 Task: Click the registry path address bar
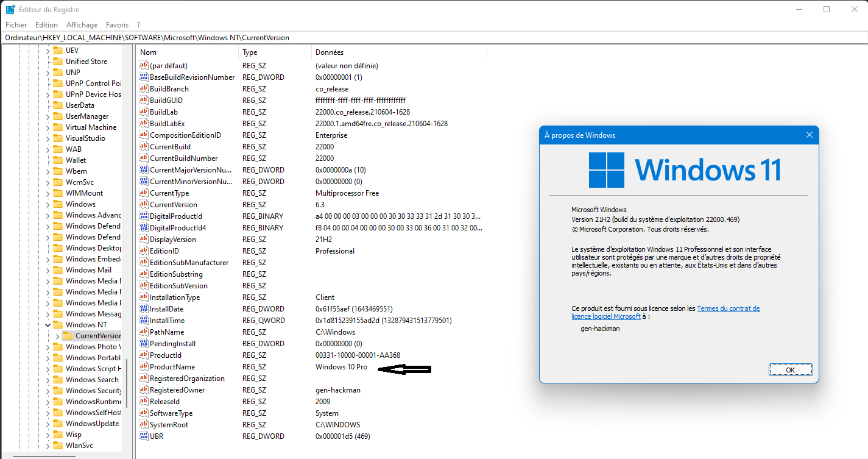click(x=434, y=38)
